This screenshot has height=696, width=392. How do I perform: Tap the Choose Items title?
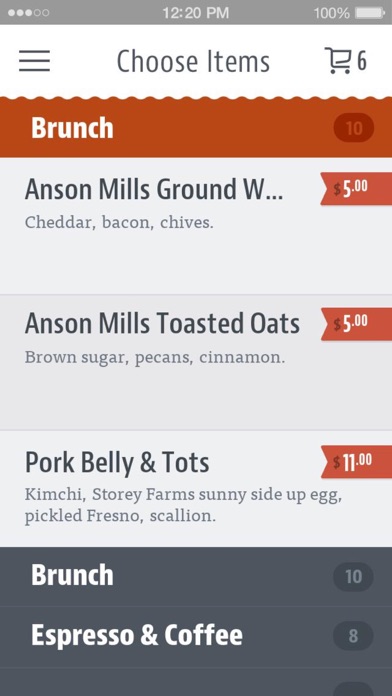point(193,61)
